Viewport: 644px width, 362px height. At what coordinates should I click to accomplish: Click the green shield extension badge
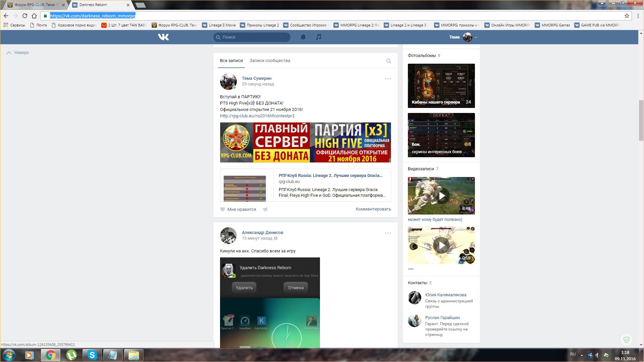(626, 340)
